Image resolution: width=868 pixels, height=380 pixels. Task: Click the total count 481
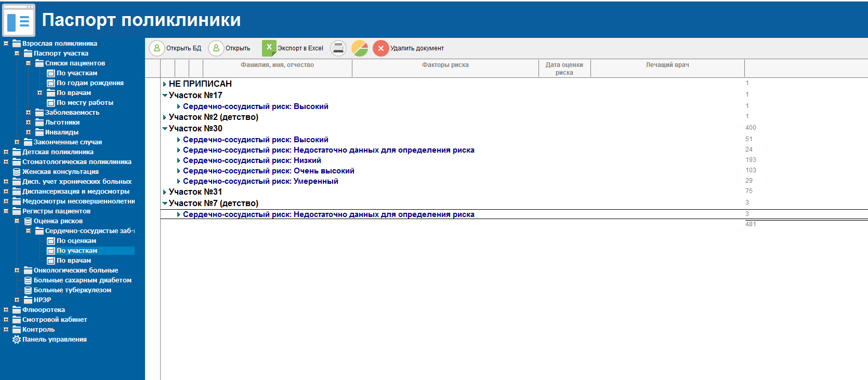click(751, 224)
